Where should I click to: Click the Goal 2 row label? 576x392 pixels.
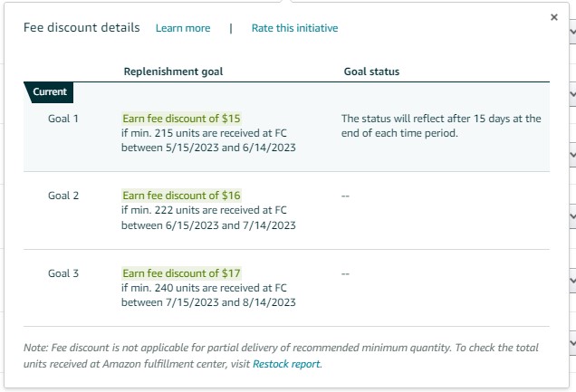pos(63,196)
